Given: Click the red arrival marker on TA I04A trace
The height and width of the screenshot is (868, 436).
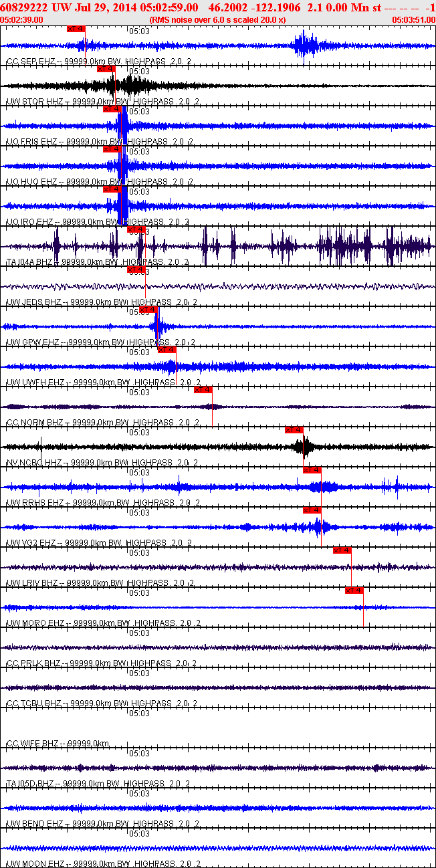Looking at the screenshot, I should (x=136, y=229).
